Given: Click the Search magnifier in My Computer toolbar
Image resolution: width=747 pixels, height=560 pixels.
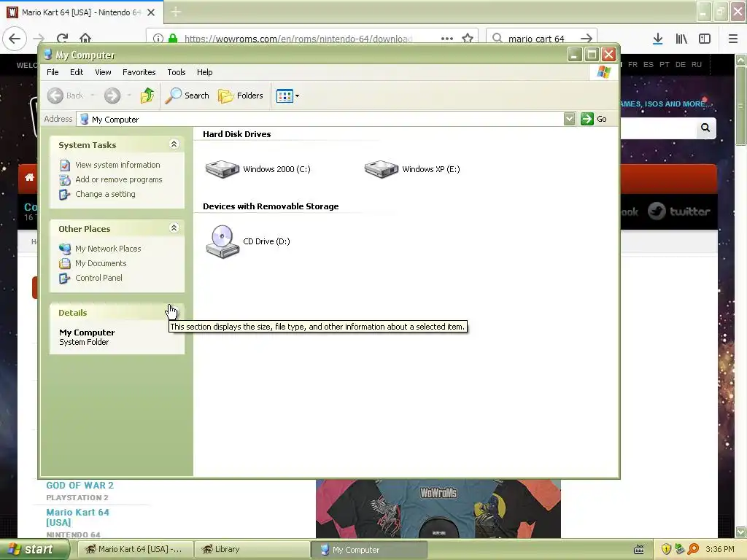Looking at the screenshot, I should (x=187, y=96).
